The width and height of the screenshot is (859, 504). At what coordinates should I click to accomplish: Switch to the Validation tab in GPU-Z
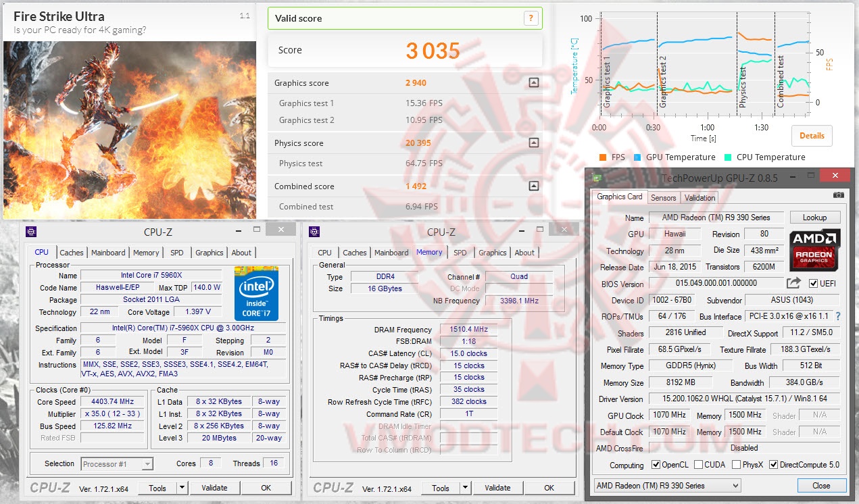(x=700, y=198)
